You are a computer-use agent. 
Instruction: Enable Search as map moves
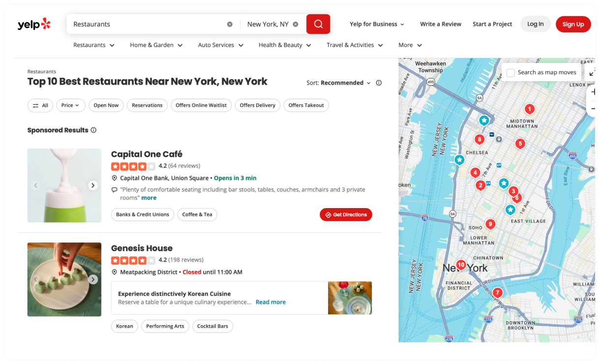coord(510,73)
